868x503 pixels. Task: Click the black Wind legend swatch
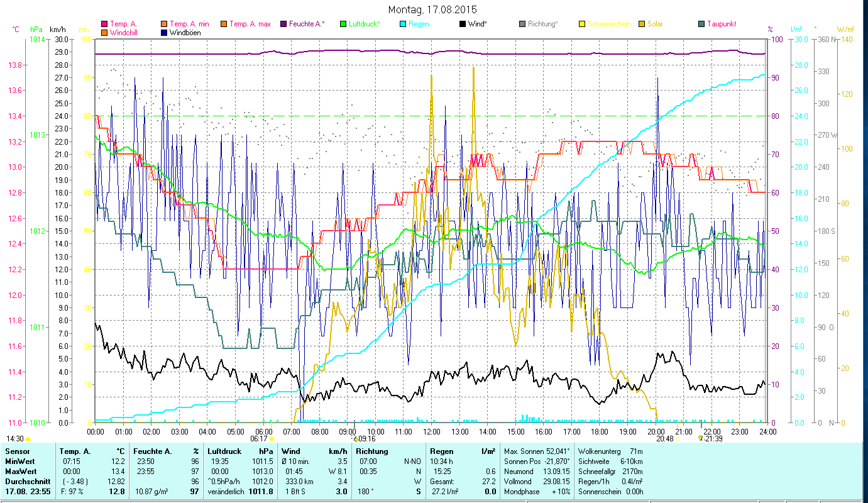463,25
